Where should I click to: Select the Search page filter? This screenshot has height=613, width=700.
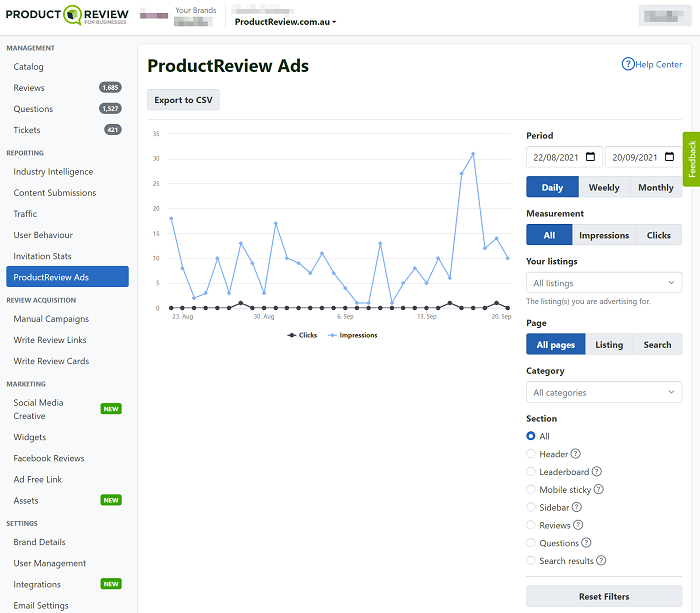pos(657,344)
